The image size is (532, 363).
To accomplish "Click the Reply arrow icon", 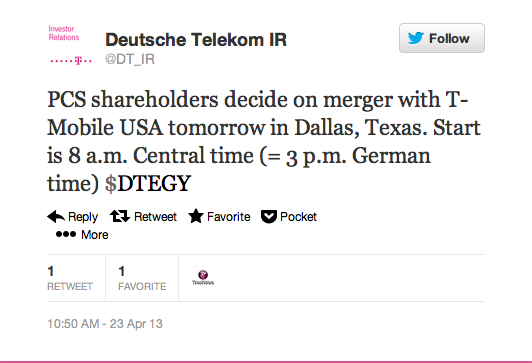I will tap(56, 216).
